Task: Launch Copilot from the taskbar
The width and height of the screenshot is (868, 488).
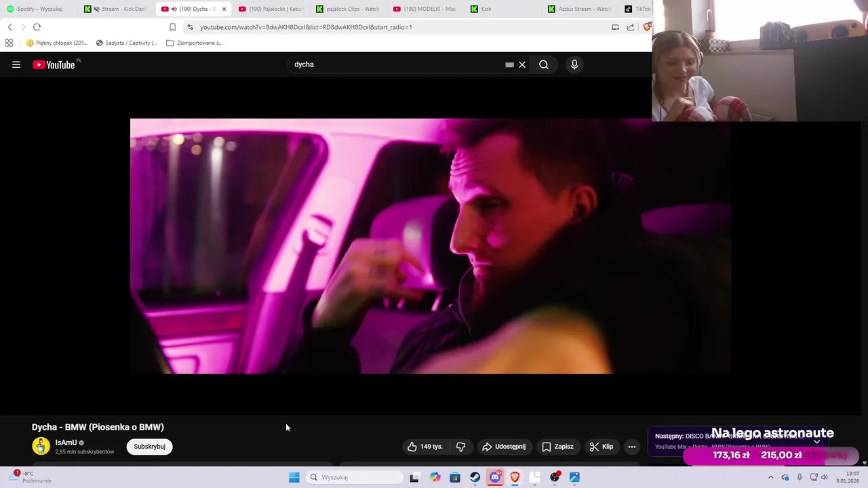Action: click(x=435, y=477)
